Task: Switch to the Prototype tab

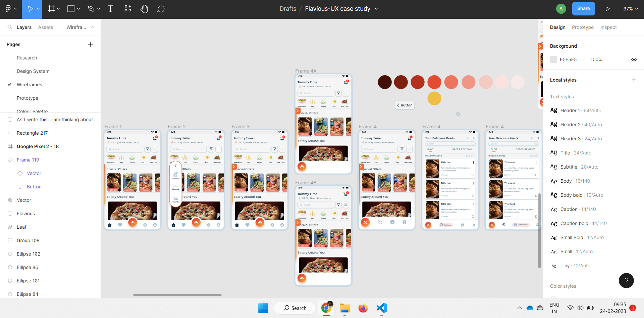Action: click(x=583, y=27)
